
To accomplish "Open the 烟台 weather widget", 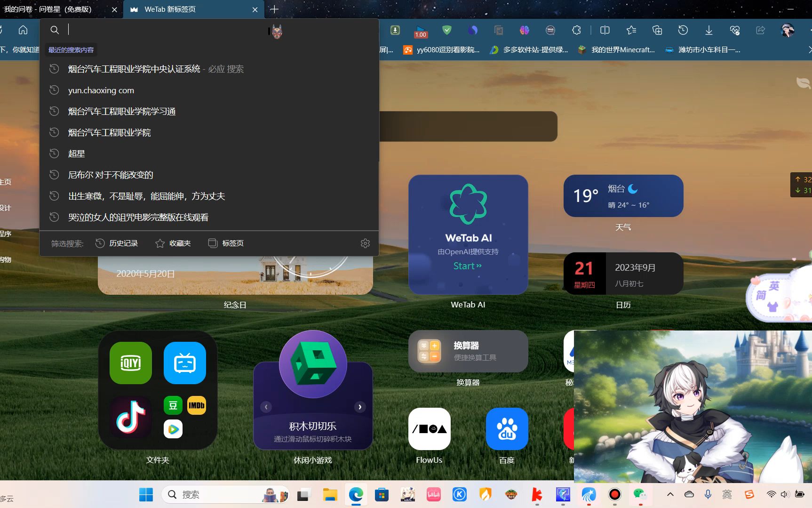I will pyautogui.click(x=623, y=196).
